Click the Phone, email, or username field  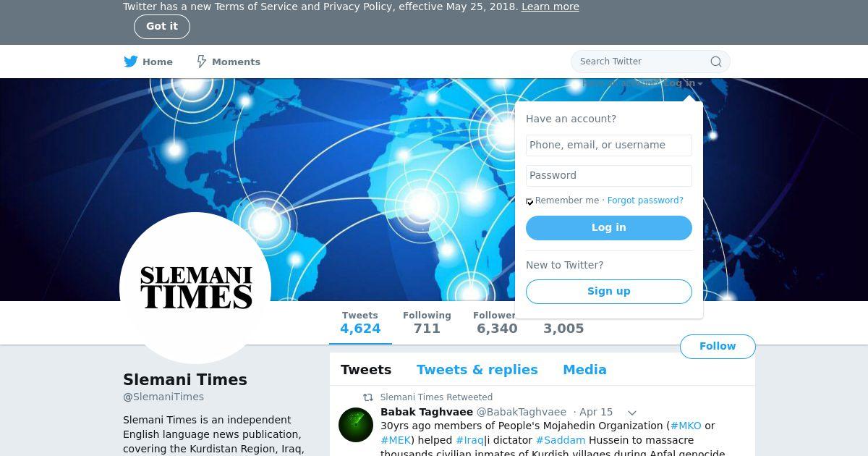click(x=609, y=145)
